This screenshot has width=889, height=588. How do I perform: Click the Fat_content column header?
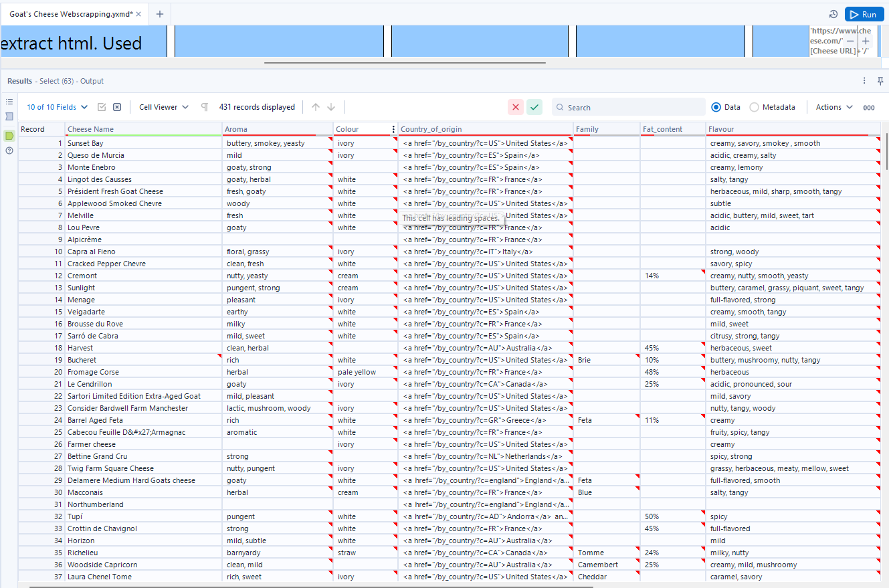(x=673, y=129)
